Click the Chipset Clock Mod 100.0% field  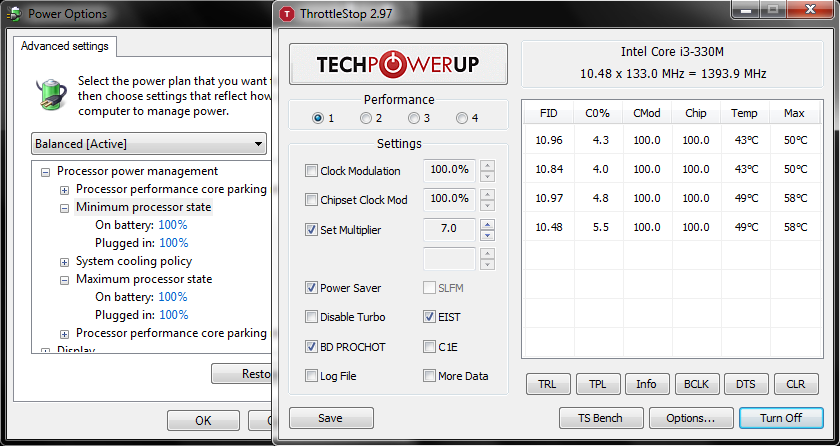point(449,199)
